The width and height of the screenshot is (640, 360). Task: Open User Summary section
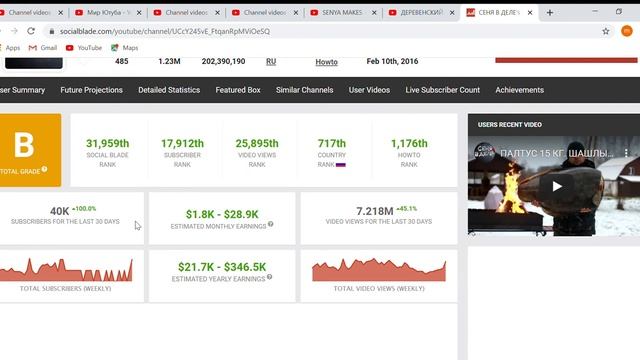click(x=22, y=90)
